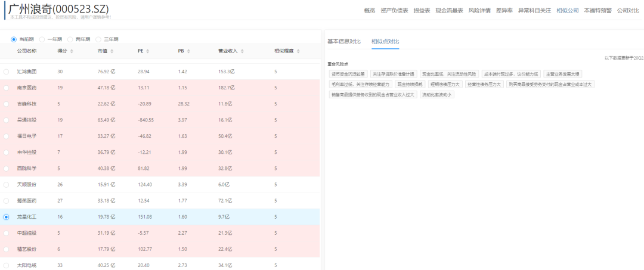Image resolution: width=644 pixels, height=270 pixels.
Task: Click the 销售商品提供劳务收到的现金占营业收入过大 tag
Action: coord(373,94)
